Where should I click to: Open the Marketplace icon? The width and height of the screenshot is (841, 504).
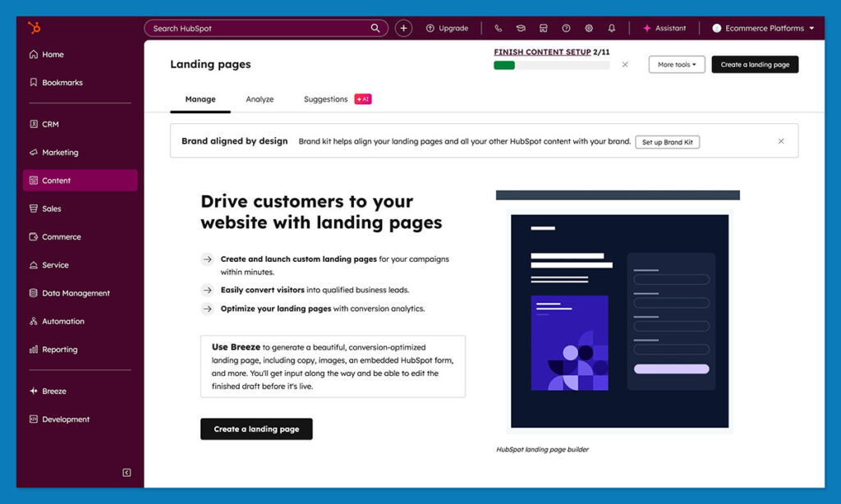(543, 28)
